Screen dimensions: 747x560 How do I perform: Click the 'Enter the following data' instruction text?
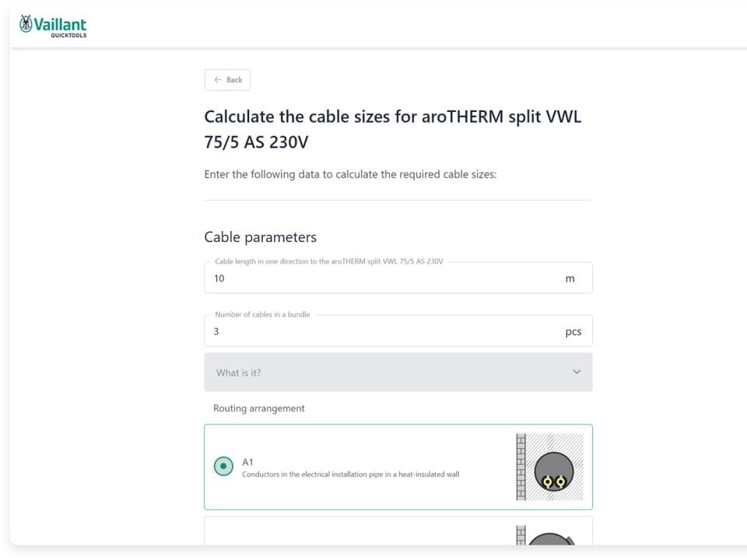pyautogui.click(x=350, y=174)
